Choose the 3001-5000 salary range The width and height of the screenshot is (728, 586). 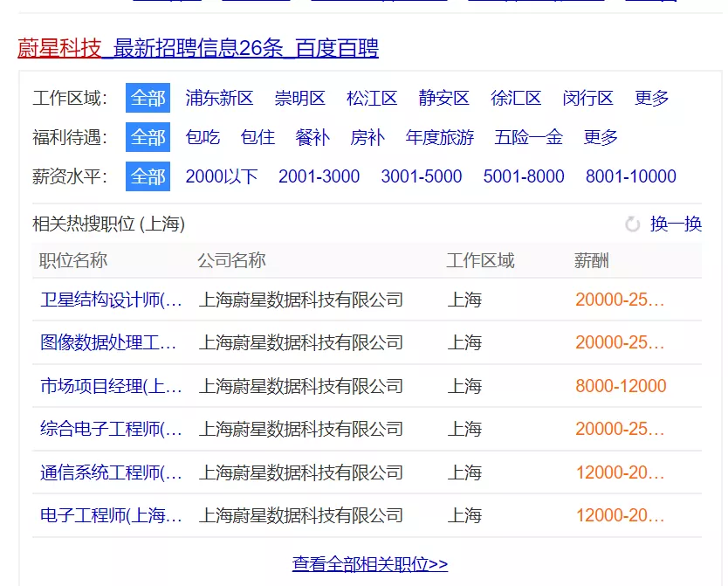point(421,176)
